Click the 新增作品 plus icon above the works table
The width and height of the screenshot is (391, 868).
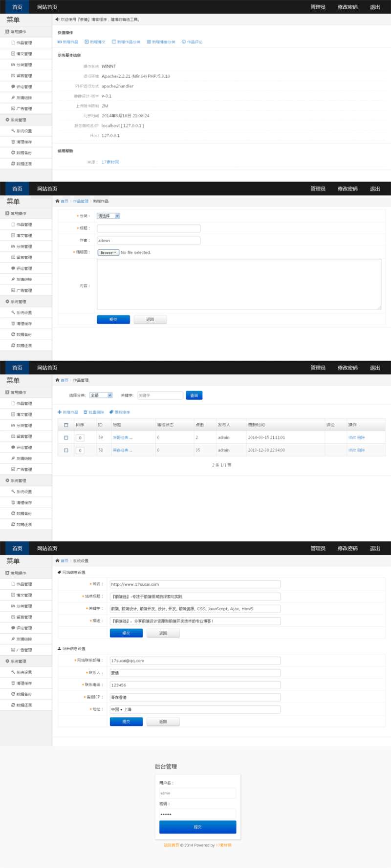pos(60,412)
